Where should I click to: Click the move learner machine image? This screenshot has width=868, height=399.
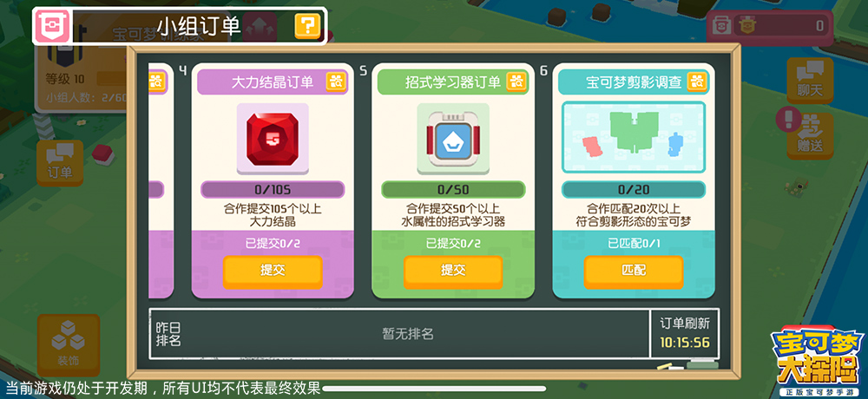coord(453,139)
